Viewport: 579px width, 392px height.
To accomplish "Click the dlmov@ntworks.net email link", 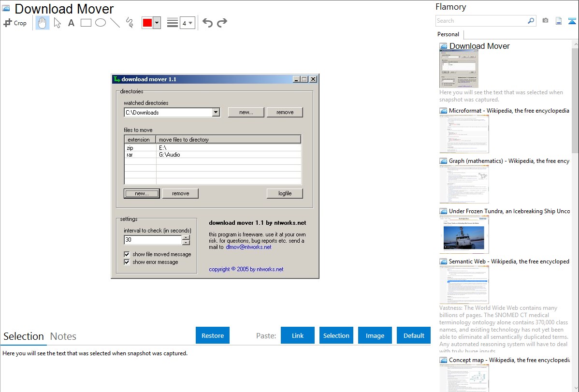I will [248, 247].
